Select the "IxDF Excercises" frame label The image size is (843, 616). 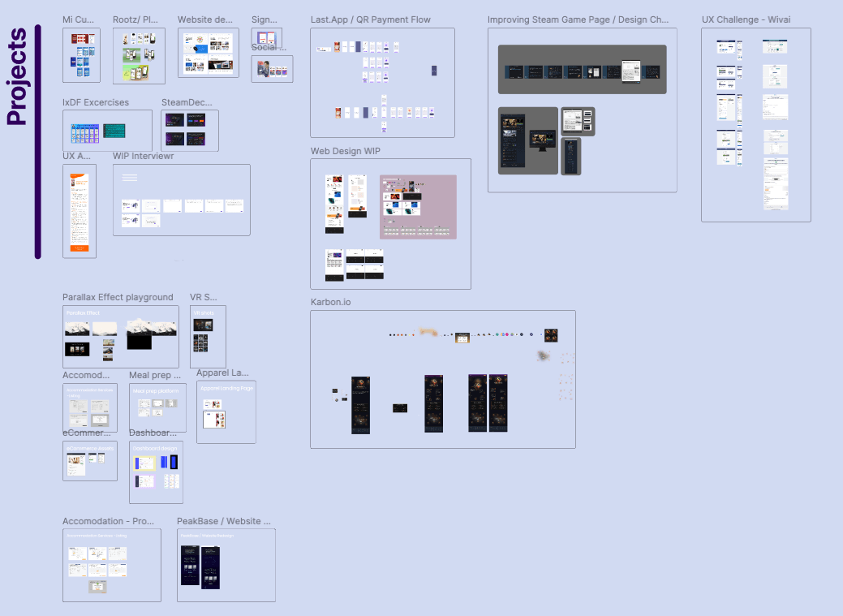[x=96, y=102]
